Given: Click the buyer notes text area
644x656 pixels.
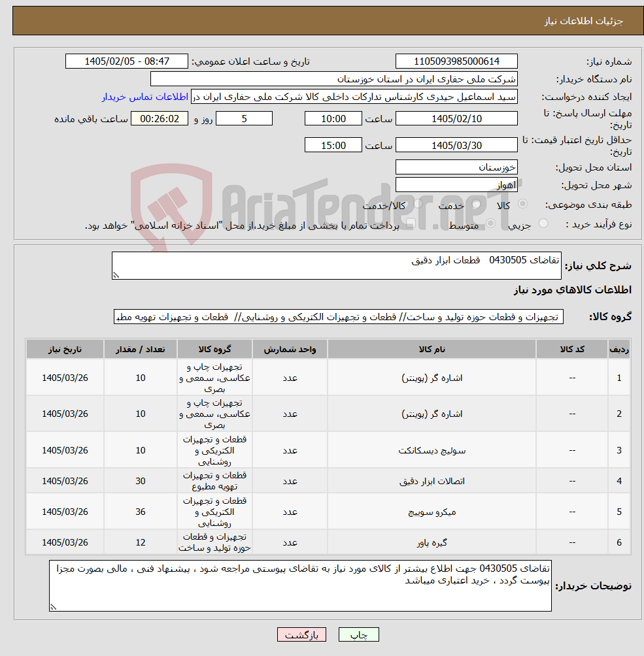Looking at the screenshot, I should click(300, 585).
